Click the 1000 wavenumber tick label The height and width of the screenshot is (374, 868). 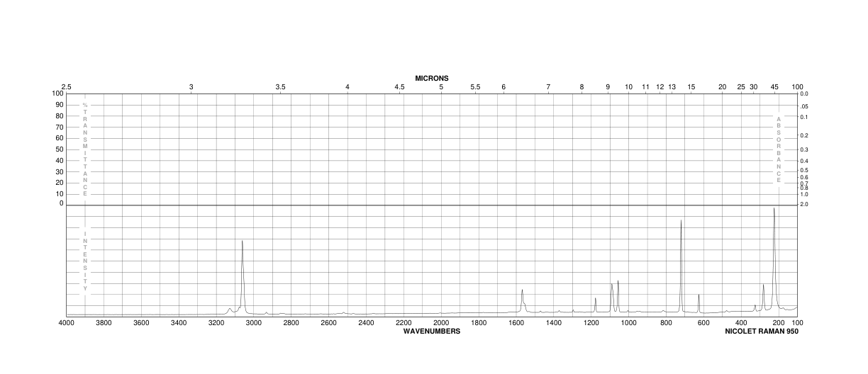point(628,323)
